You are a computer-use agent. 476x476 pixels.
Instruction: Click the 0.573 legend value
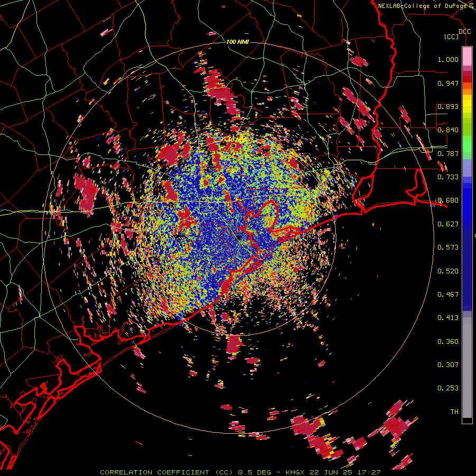click(448, 248)
